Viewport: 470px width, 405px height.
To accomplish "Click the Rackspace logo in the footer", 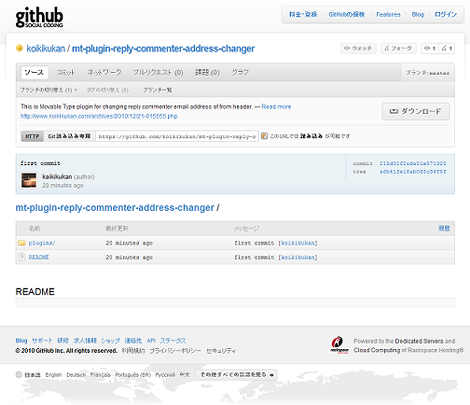I will 339,345.
